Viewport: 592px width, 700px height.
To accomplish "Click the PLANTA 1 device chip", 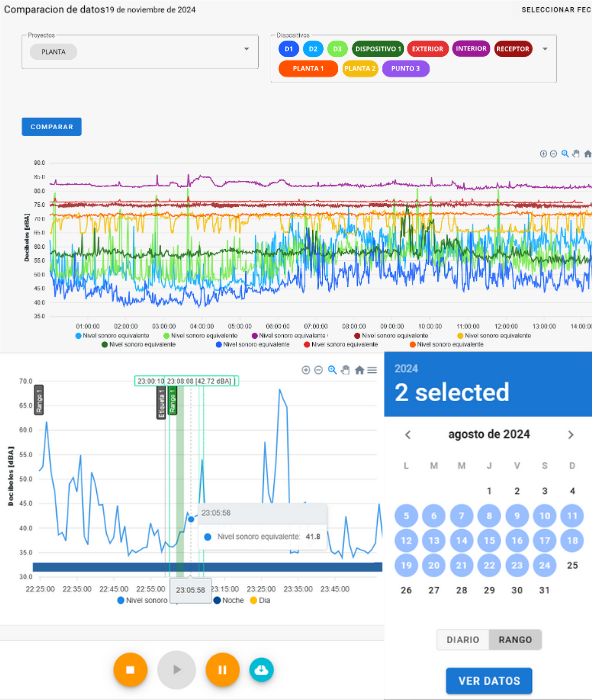I will pyautogui.click(x=308, y=68).
